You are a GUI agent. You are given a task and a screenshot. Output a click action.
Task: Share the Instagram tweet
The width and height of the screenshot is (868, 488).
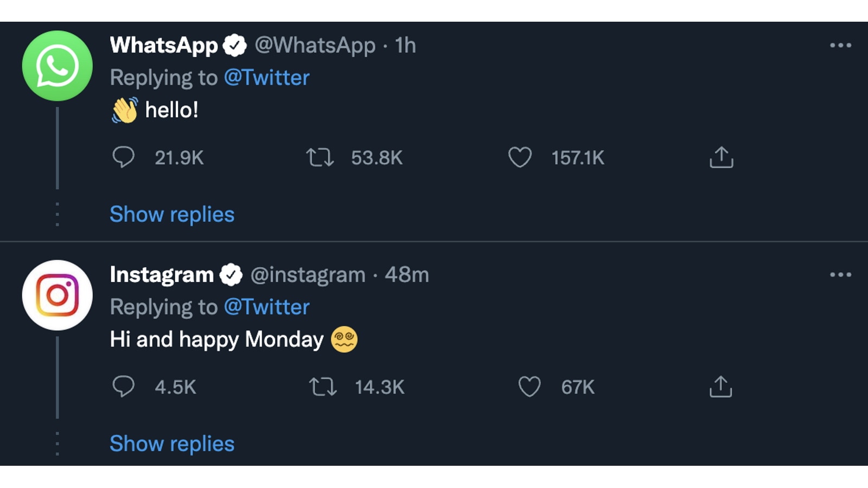coord(721,387)
